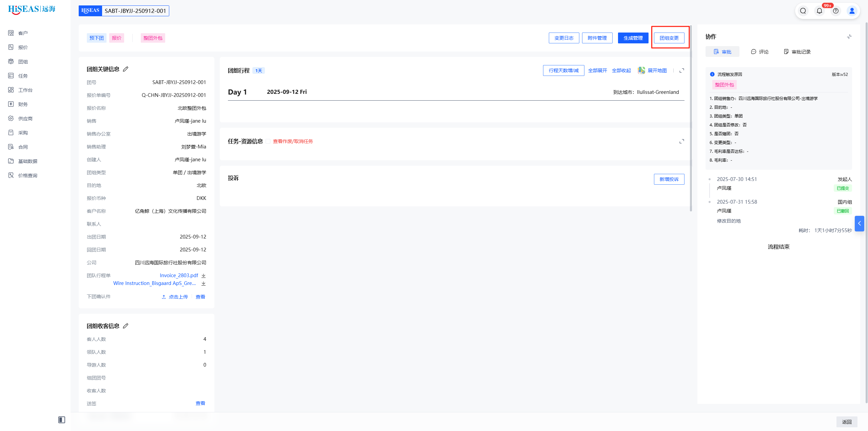
Task: Click the help question mark icon
Action: pyautogui.click(x=836, y=11)
